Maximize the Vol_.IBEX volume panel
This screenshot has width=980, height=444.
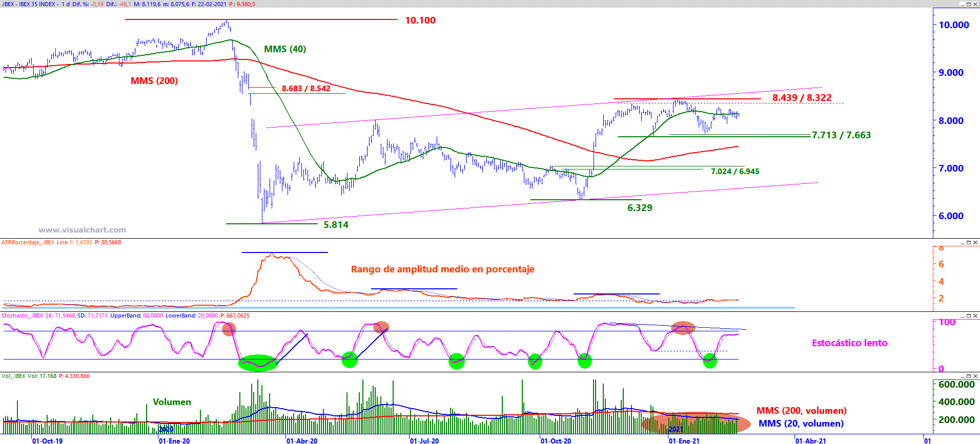[969, 376]
